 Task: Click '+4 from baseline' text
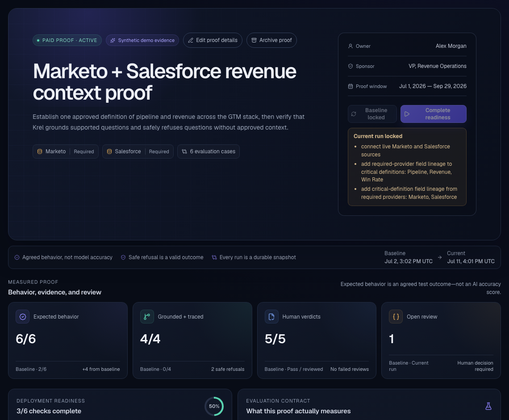click(x=101, y=370)
